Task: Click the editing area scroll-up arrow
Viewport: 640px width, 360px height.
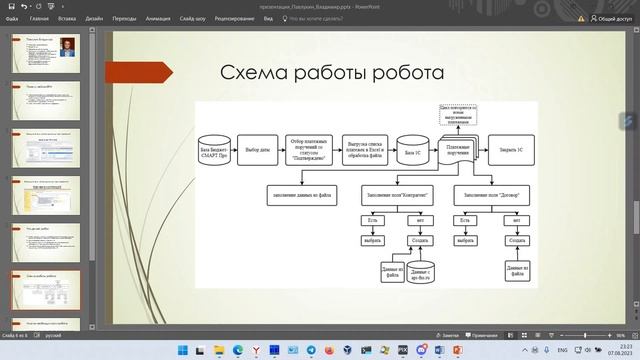Action: coord(636,30)
